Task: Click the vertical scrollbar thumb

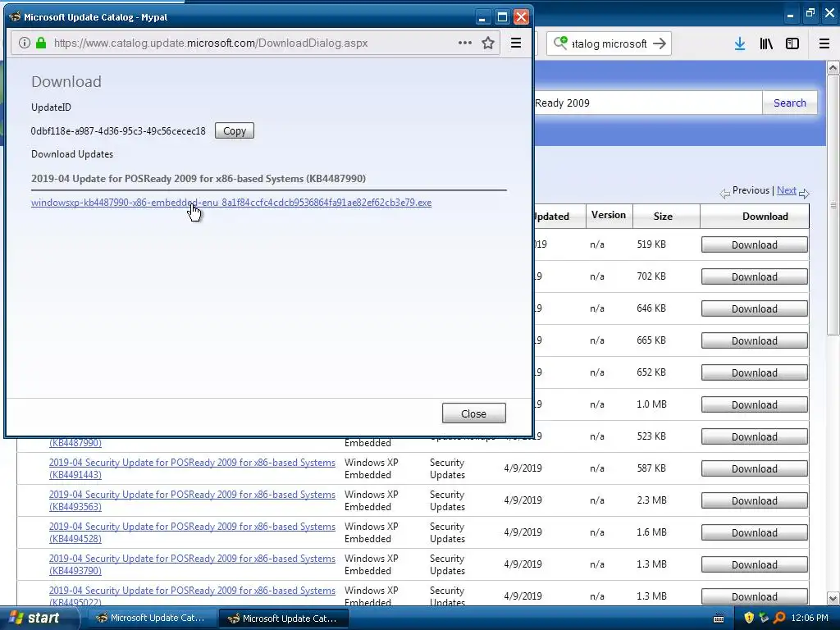Action: (833, 205)
